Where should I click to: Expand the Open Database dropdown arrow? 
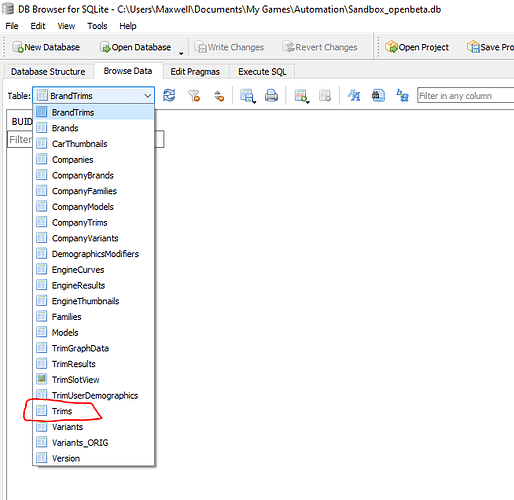pyautogui.click(x=181, y=53)
